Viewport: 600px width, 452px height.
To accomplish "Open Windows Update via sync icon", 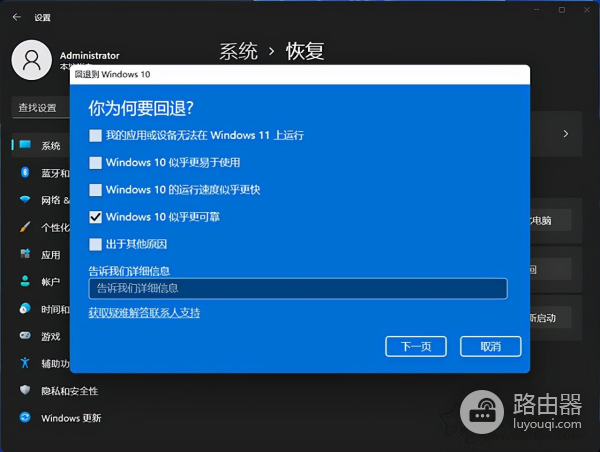I will 25,417.
